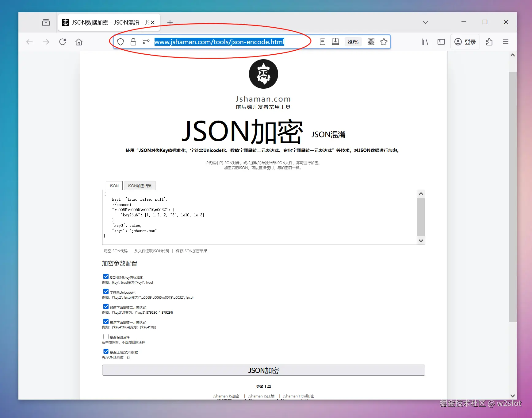This screenshot has height=418, width=532.
Task: Click the page vertical scrollbar thumb
Action: pyautogui.click(x=512, y=197)
